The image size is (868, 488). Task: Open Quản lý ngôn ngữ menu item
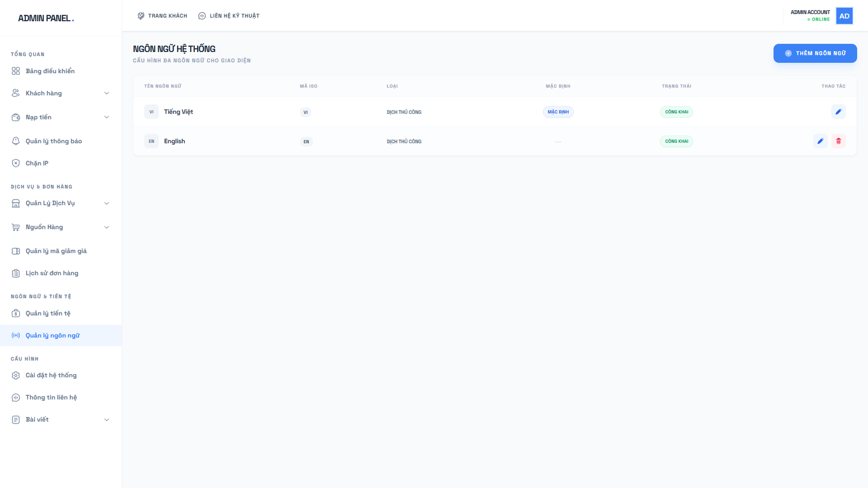pyautogui.click(x=53, y=336)
